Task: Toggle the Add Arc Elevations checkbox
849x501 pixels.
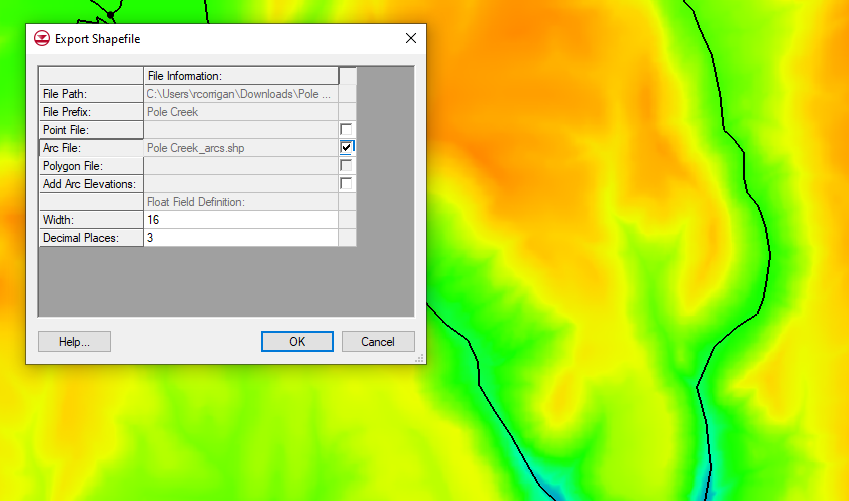Action: (346, 183)
